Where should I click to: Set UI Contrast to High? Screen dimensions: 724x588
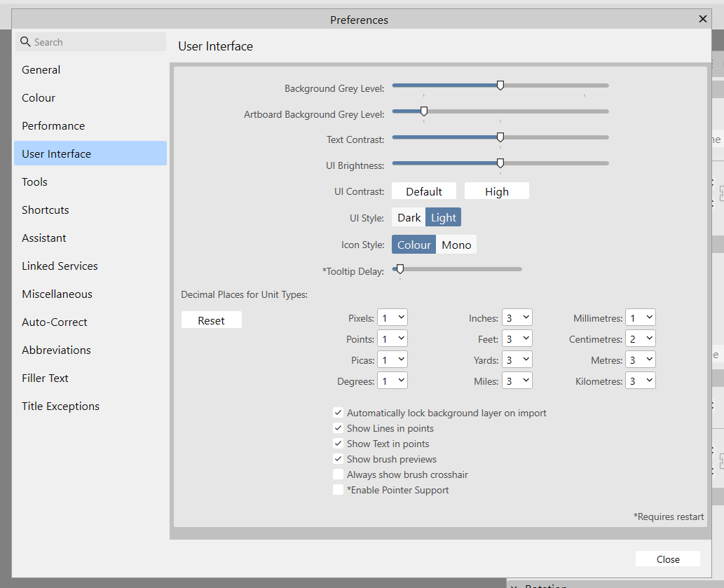click(x=496, y=191)
